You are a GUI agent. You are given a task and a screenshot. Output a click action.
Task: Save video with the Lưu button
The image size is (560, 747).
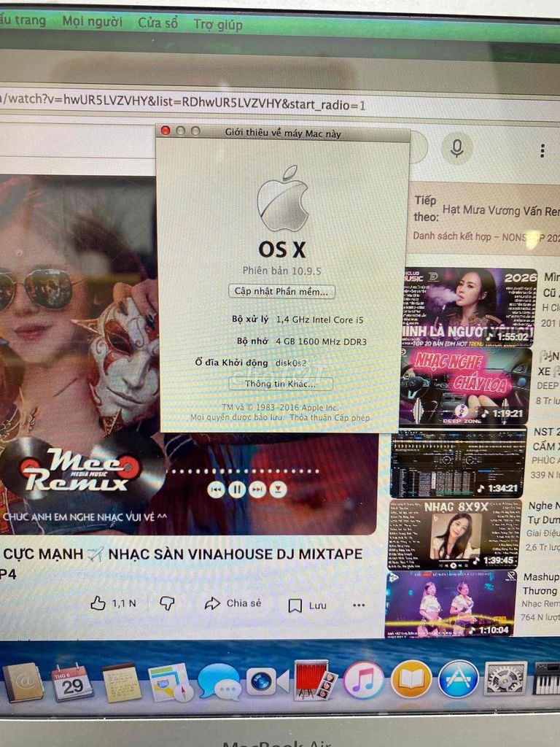click(308, 605)
